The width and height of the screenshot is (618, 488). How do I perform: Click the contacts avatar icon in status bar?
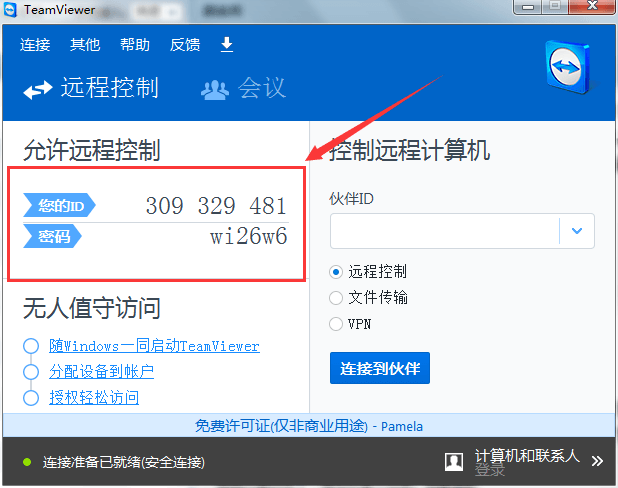coord(454,461)
